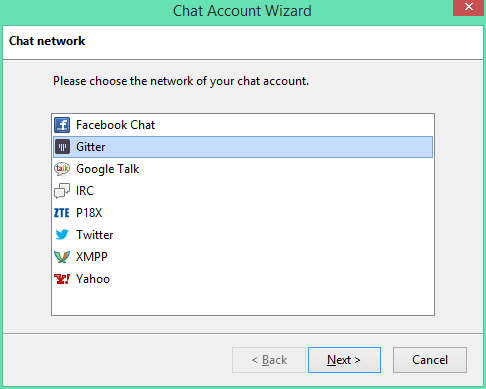Screen dimensions: 486x389
Task: Select Facebook Chat network entry
Action: coord(243,125)
